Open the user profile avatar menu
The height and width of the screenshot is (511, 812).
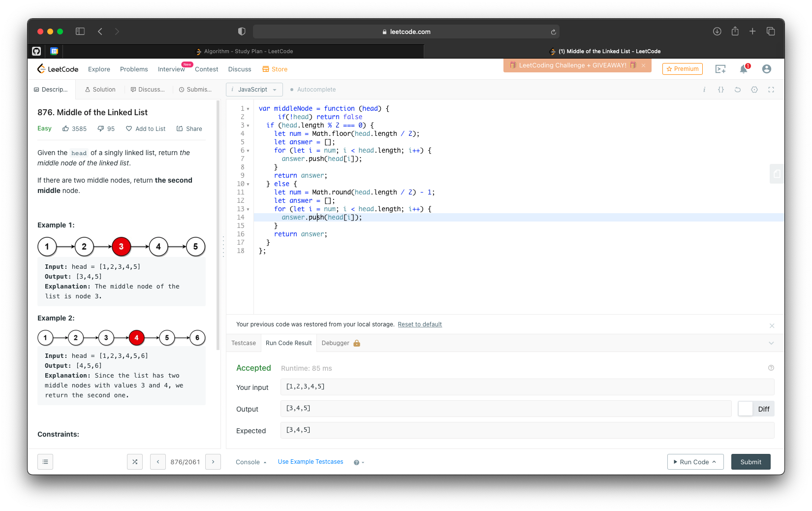point(766,69)
